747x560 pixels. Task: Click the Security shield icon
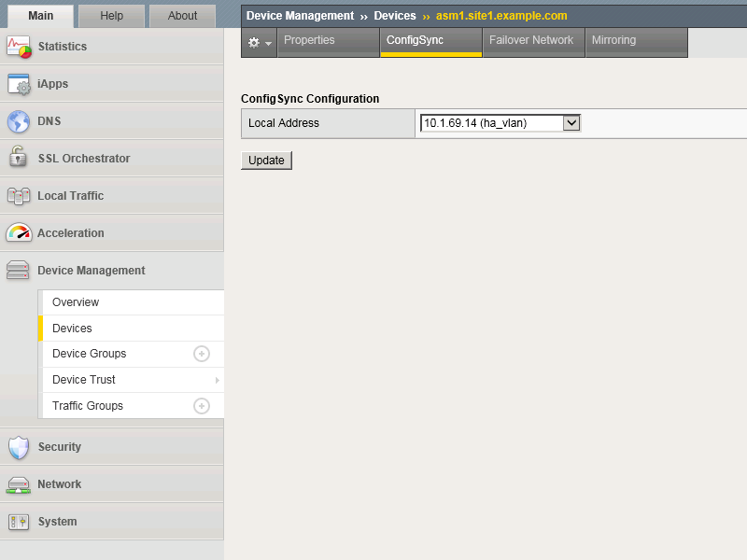click(x=19, y=448)
